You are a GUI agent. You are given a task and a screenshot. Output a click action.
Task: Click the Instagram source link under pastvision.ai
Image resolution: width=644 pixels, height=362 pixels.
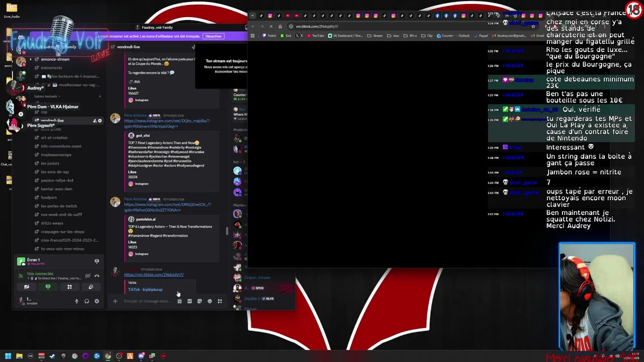(141, 254)
